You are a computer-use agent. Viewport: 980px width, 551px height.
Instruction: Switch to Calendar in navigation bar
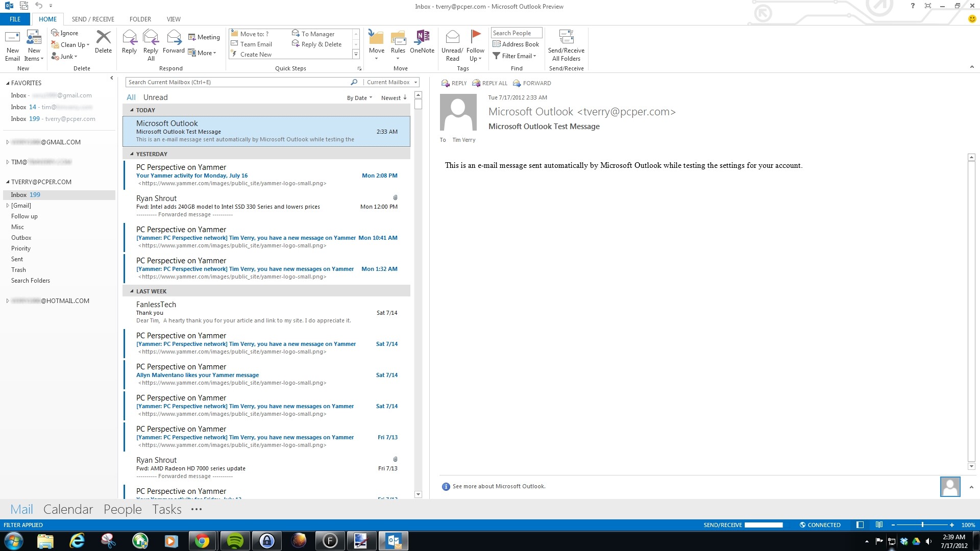click(68, 510)
